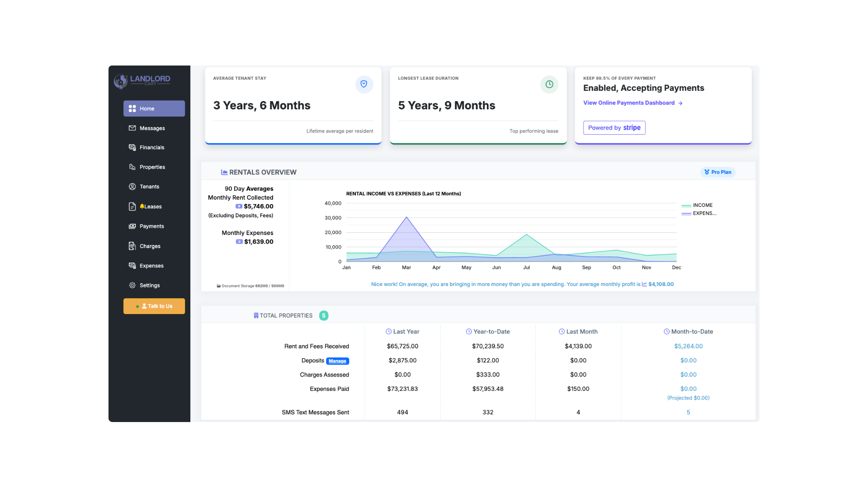The image size is (868, 488).
Task: Select the Charges icon in the sidebar
Action: click(x=132, y=246)
